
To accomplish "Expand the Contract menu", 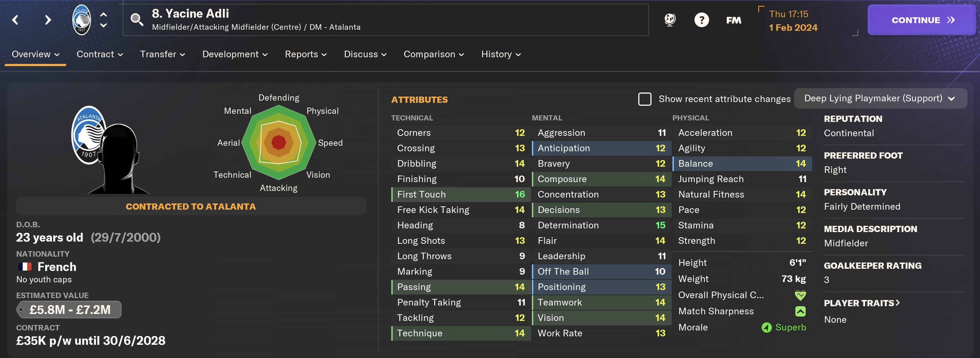I will tap(100, 54).
